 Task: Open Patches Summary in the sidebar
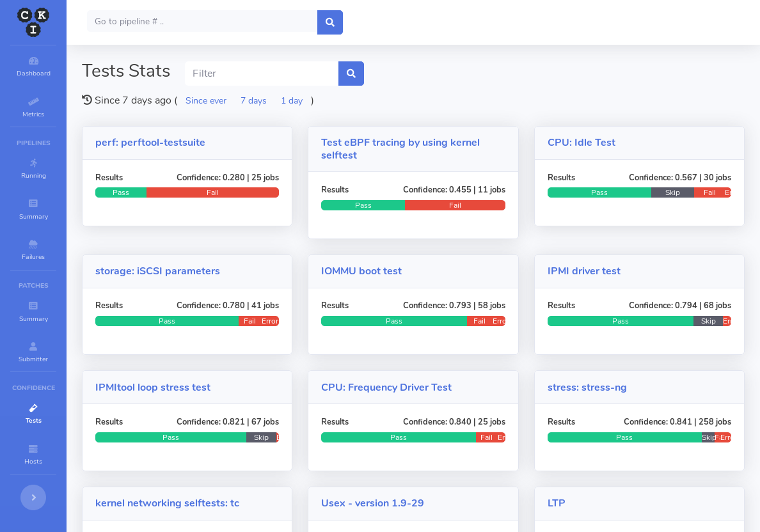pyautogui.click(x=33, y=312)
